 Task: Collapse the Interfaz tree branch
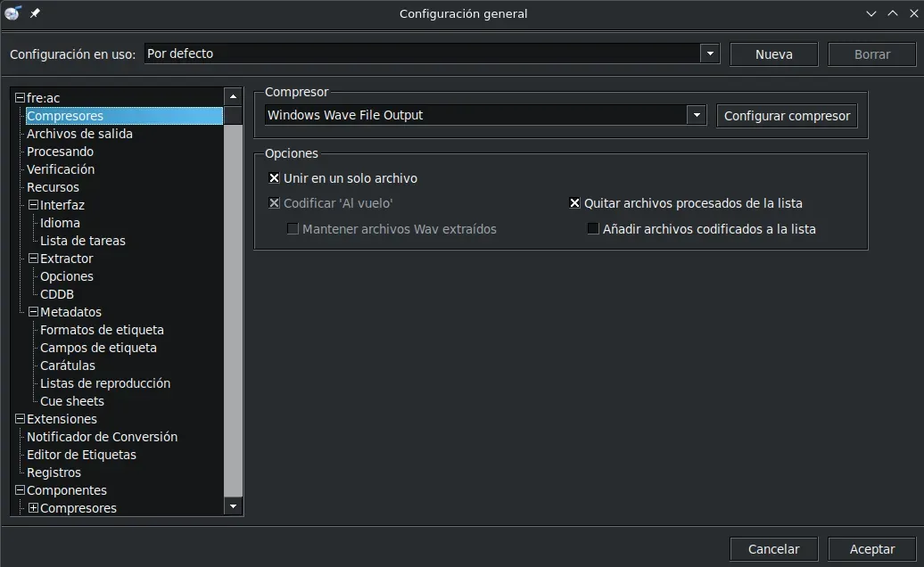point(32,204)
